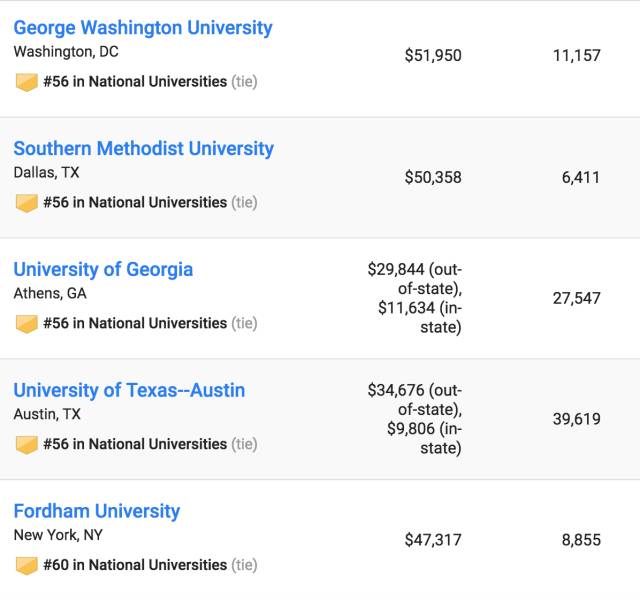Click the Southern Methodist University ranking badge icon
The image size is (640, 600).
(x=27, y=203)
